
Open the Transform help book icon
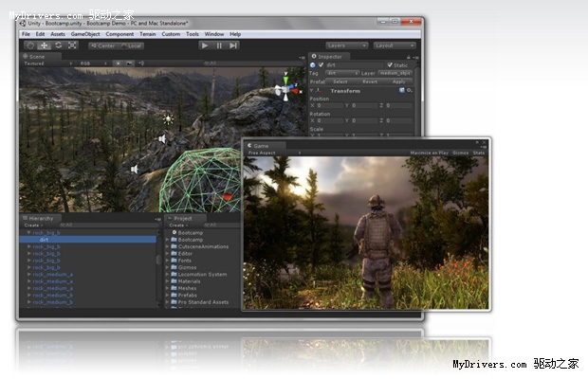(x=401, y=90)
